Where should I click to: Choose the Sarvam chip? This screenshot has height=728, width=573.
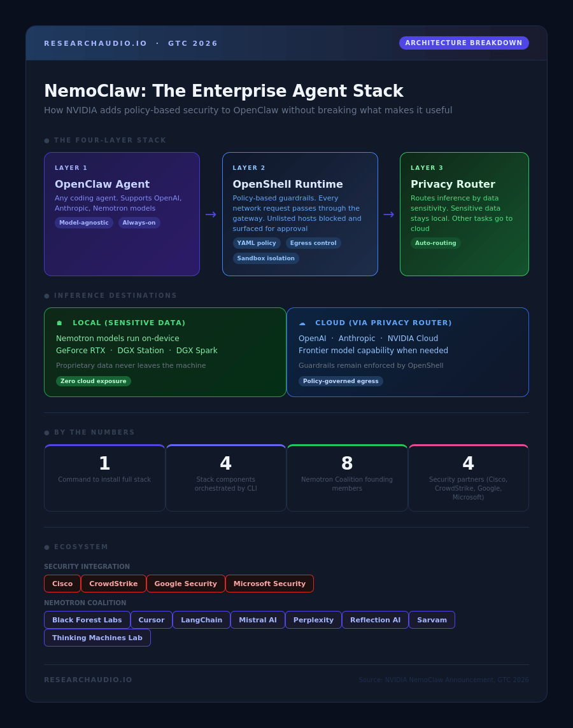coord(432,620)
